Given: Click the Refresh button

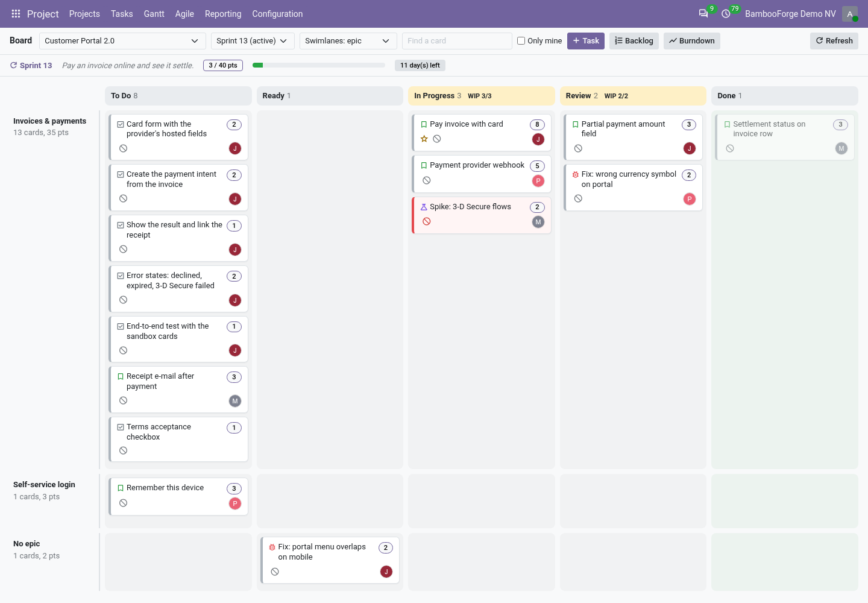Looking at the screenshot, I should [834, 41].
